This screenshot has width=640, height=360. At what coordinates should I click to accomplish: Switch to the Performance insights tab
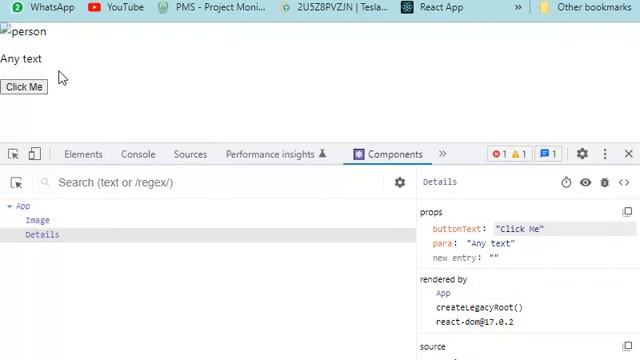coord(276,154)
